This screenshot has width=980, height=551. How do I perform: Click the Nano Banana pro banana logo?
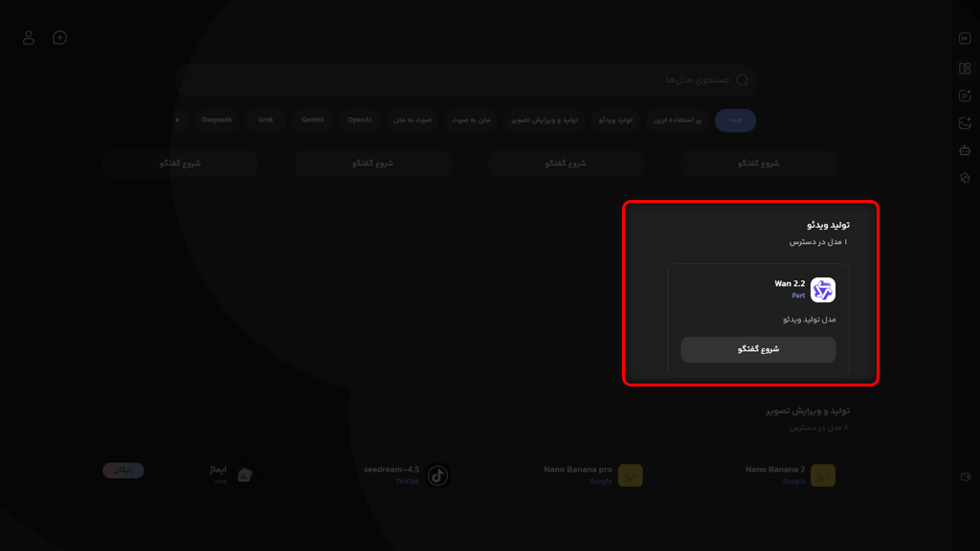coord(630,475)
